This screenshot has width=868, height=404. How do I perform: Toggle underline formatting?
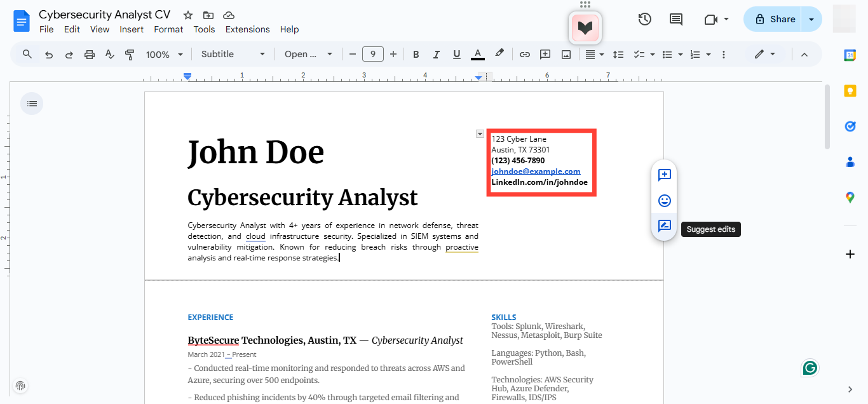point(456,55)
